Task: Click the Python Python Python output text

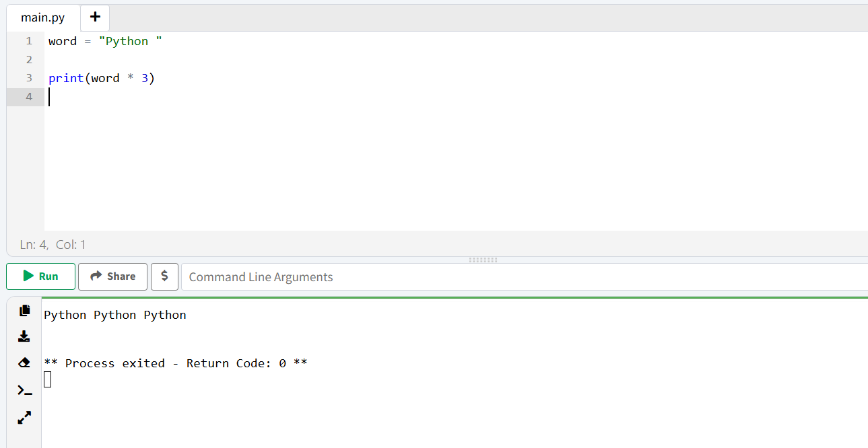Action: 114,314
